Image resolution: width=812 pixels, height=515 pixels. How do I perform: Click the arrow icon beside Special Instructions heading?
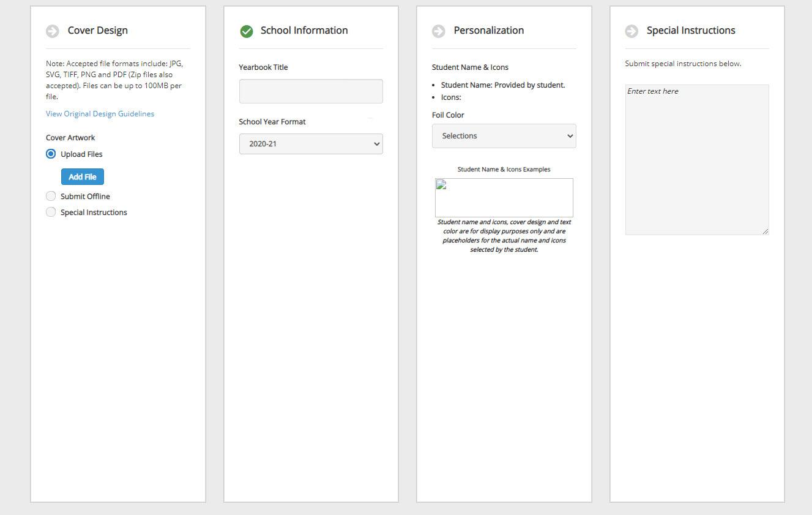pos(631,31)
